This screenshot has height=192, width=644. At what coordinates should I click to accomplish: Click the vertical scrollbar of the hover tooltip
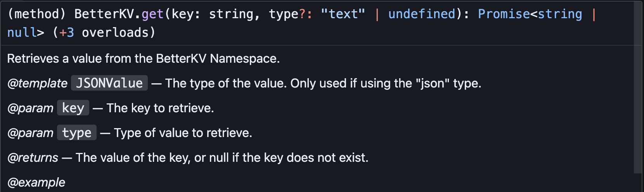click(638, 87)
